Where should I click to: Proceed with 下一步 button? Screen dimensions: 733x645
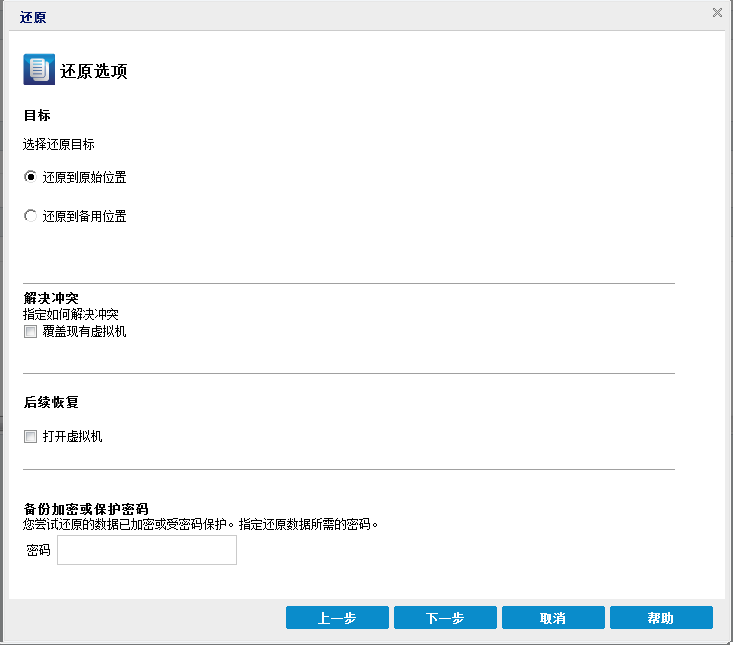pyautogui.click(x=445, y=618)
